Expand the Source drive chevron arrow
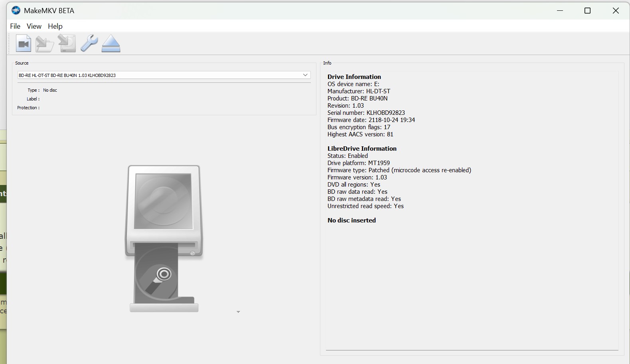This screenshot has width=630, height=364. tap(305, 75)
